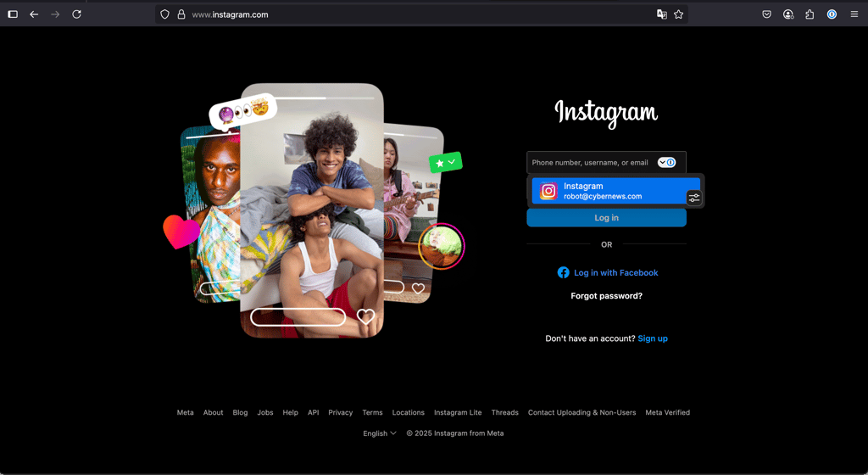Click the right photo card with guitar player
The height and width of the screenshot is (475, 868).
click(x=413, y=213)
